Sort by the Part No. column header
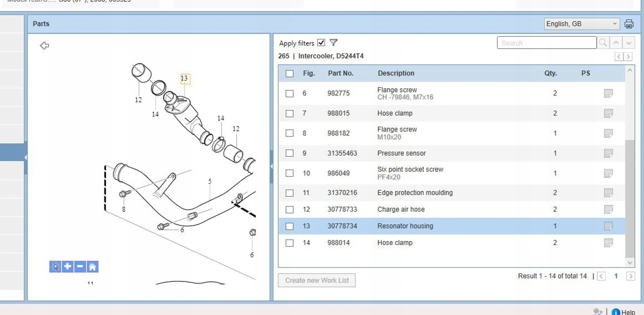 pos(341,73)
